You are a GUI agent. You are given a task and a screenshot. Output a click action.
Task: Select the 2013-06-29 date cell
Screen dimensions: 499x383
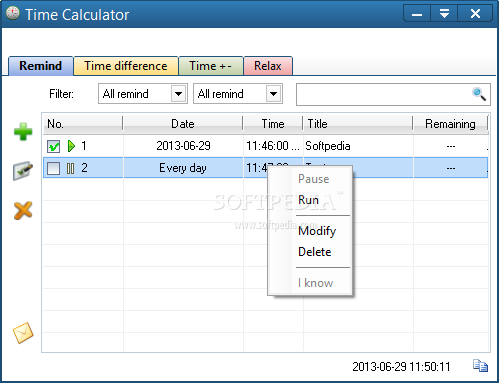pos(183,146)
